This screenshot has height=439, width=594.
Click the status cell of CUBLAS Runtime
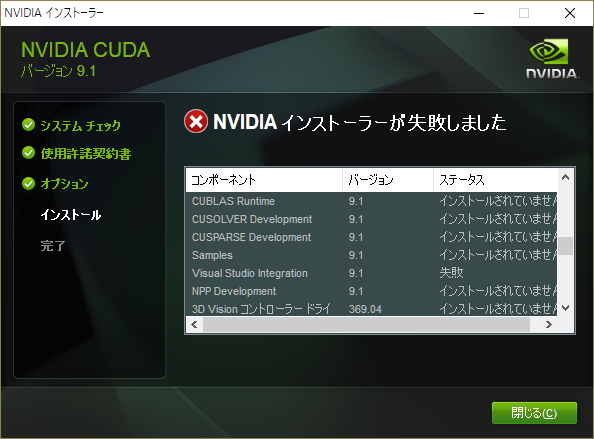tap(498, 201)
